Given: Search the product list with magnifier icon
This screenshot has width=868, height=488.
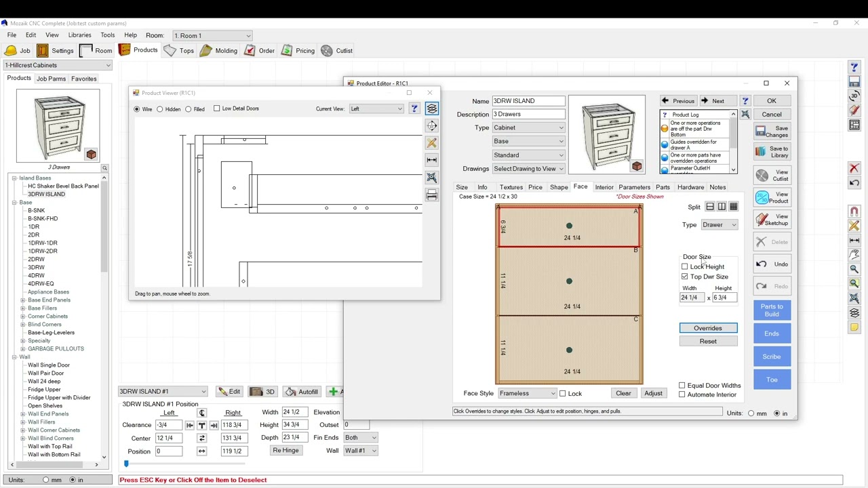Looking at the screenshot, I should [104, 167].
